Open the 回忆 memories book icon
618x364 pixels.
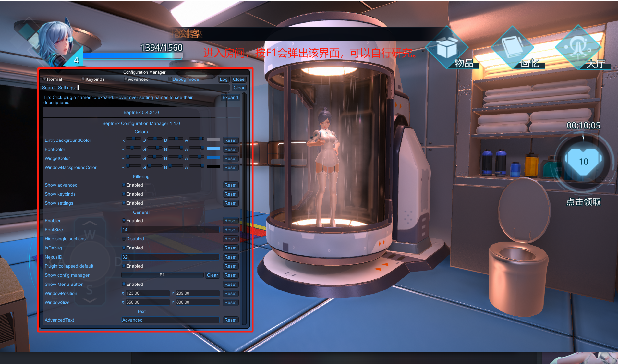[x=513, y=49]
